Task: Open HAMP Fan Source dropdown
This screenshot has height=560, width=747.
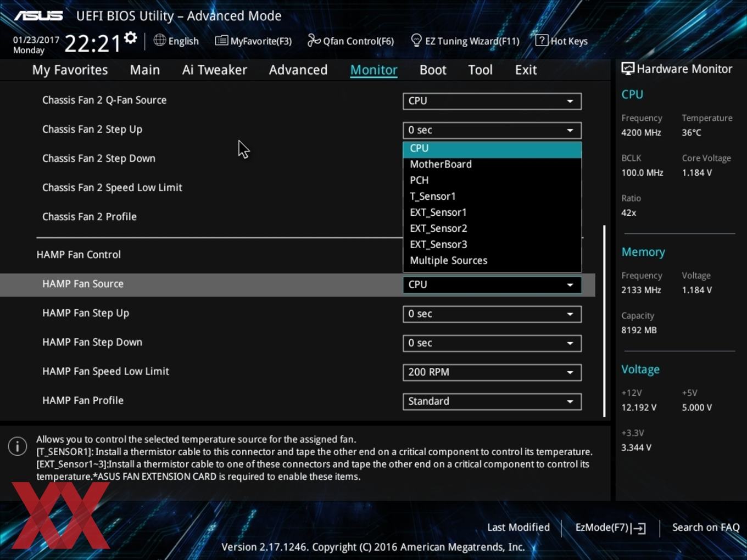Action: (x=492, y=285)
